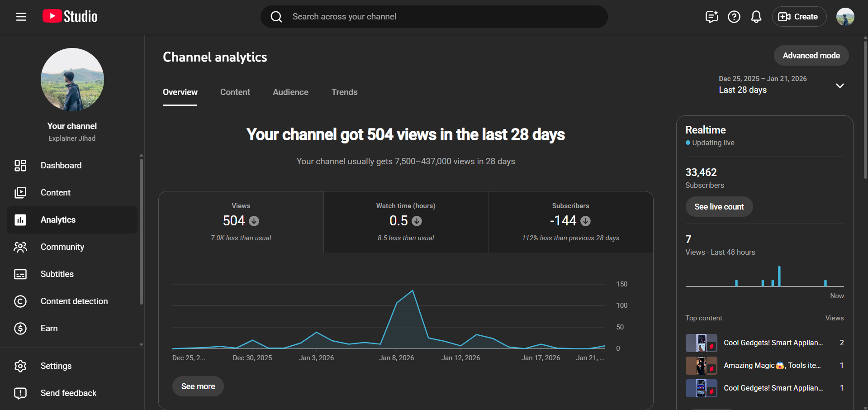868x410 pixels.
Task: Select the Watch time (hours) metric card
Action: pyautogui.click(x=406, y=222)
